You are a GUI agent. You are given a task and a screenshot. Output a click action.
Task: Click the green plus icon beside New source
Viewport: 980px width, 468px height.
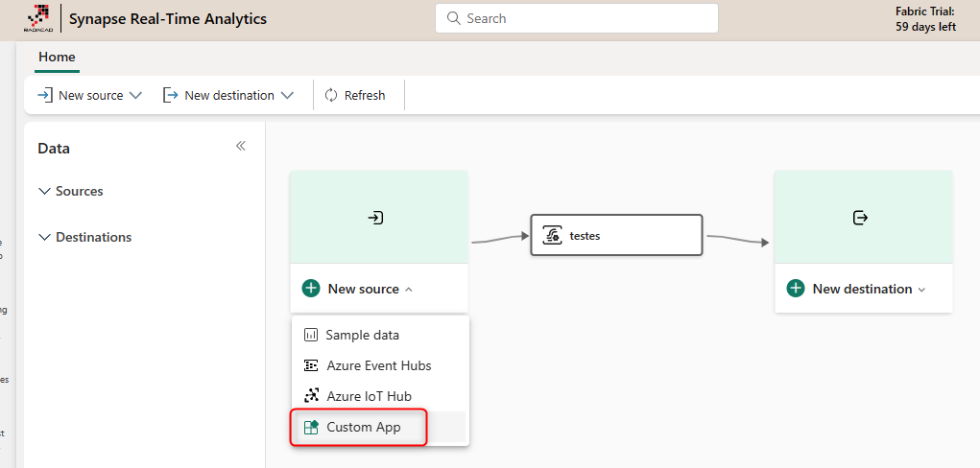[311, 289]
